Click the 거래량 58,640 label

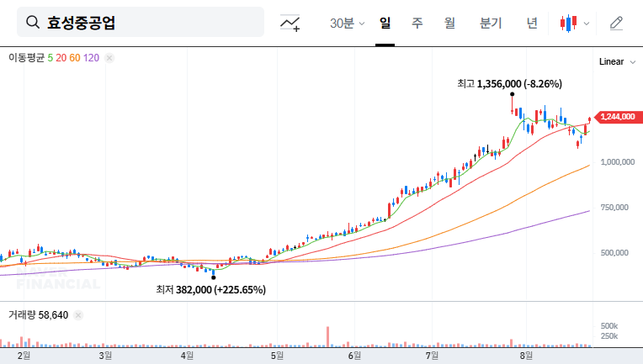[x=38, y=315]
